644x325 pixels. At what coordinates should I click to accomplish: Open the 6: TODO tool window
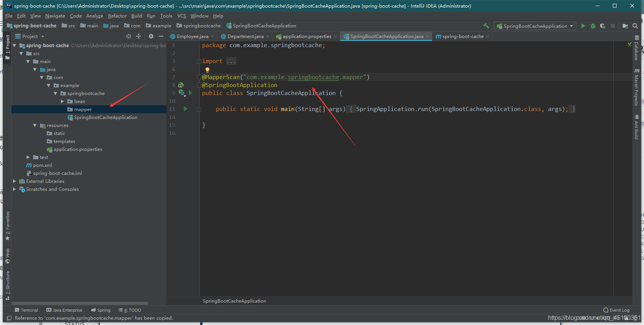tap(130, 310)
